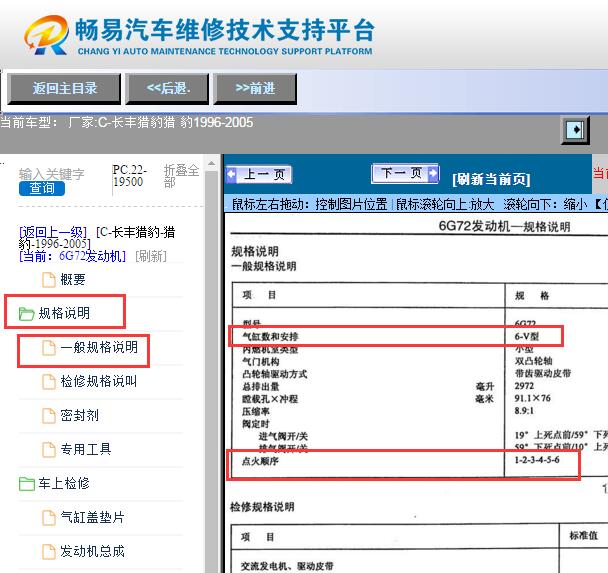Click the 点火顺序 row label
This screenshot has width=608, height=573.
coord(260,461)
